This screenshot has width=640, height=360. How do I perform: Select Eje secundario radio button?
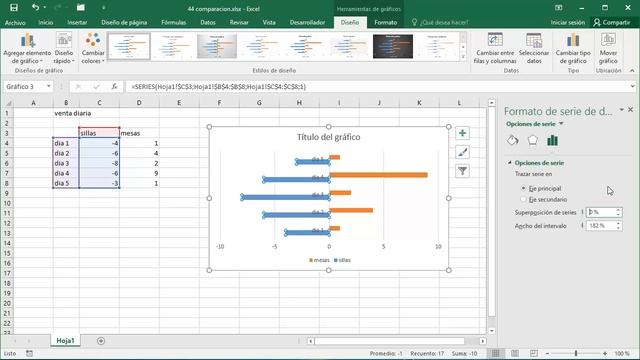(x=524, y=199)
